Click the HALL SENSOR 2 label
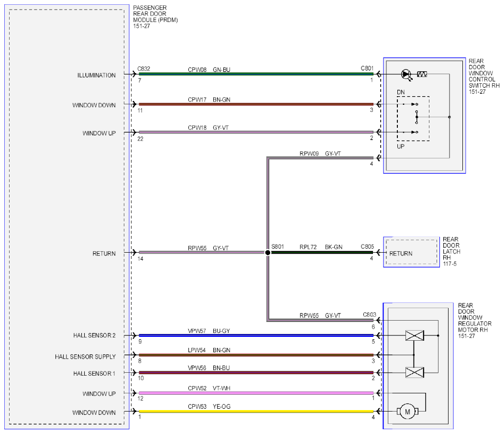The width and height of the screenshot is (504, 434). pyautogui.click(x=94, y=335)
